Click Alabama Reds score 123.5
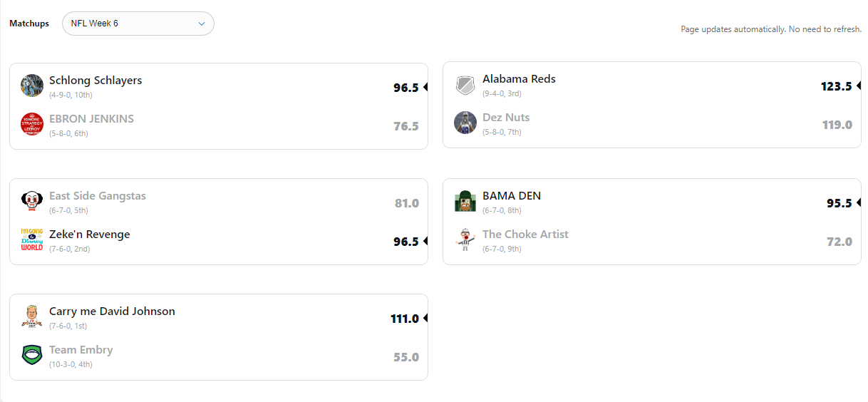This screenshot has height=402, width=868. [x=836, y=86]
